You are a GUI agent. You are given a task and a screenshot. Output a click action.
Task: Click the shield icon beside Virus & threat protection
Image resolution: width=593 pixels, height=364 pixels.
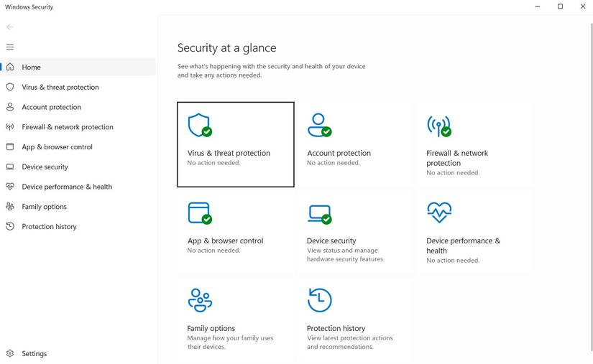coord(10,87)
